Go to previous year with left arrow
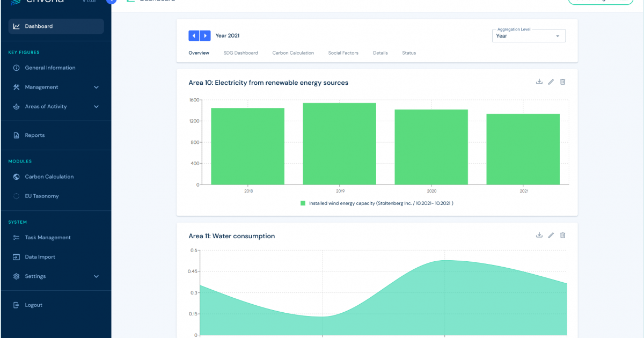The width and height of the screenshot is (644, 338). coord(194,36)
